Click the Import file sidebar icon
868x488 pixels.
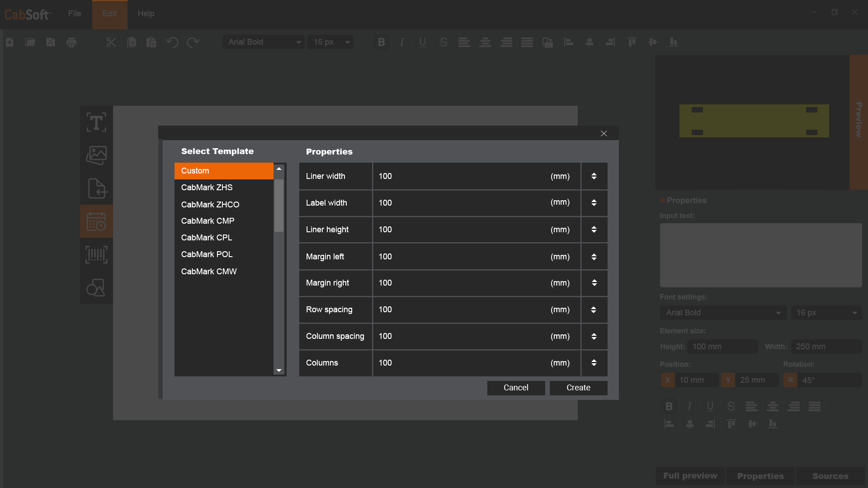tap(96, 188)
